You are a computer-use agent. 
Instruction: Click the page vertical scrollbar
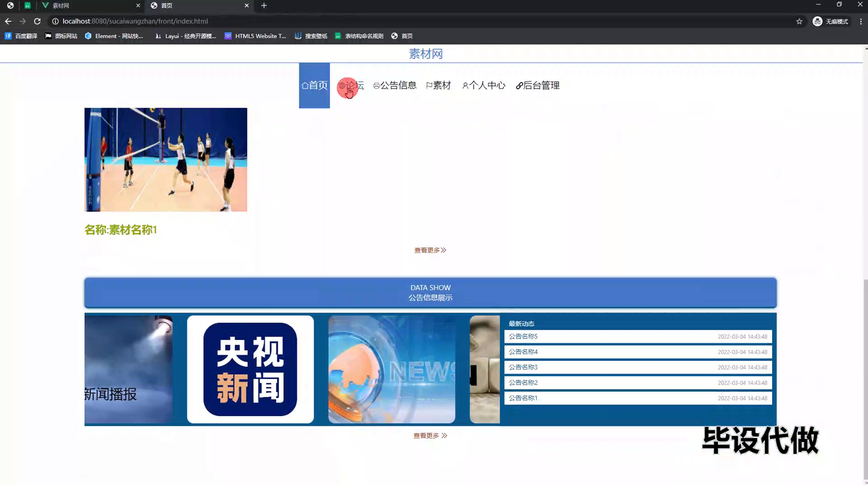coord(865,380)
